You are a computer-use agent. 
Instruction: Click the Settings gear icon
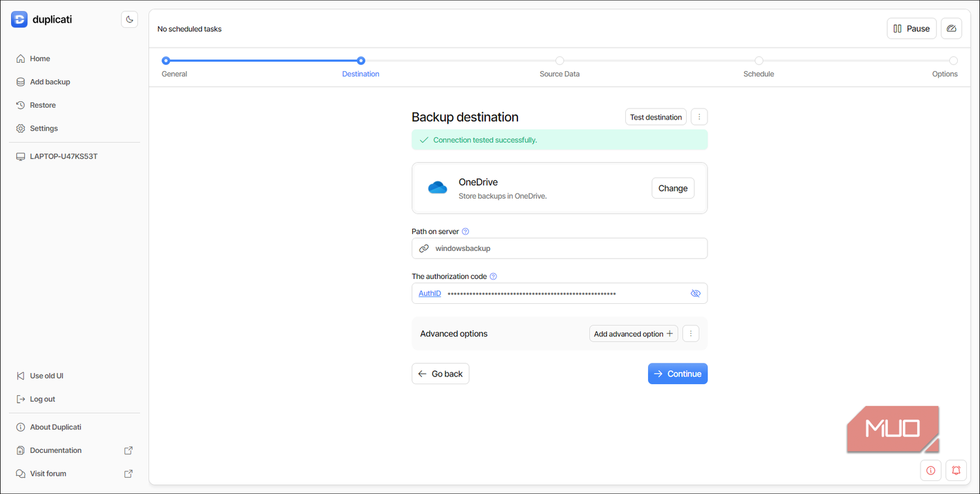(21, 129)
